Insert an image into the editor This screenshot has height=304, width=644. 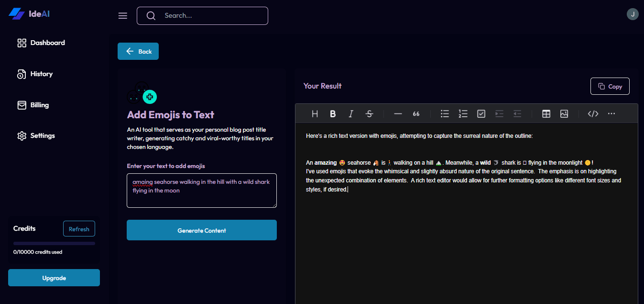click(x=564, y=113)
